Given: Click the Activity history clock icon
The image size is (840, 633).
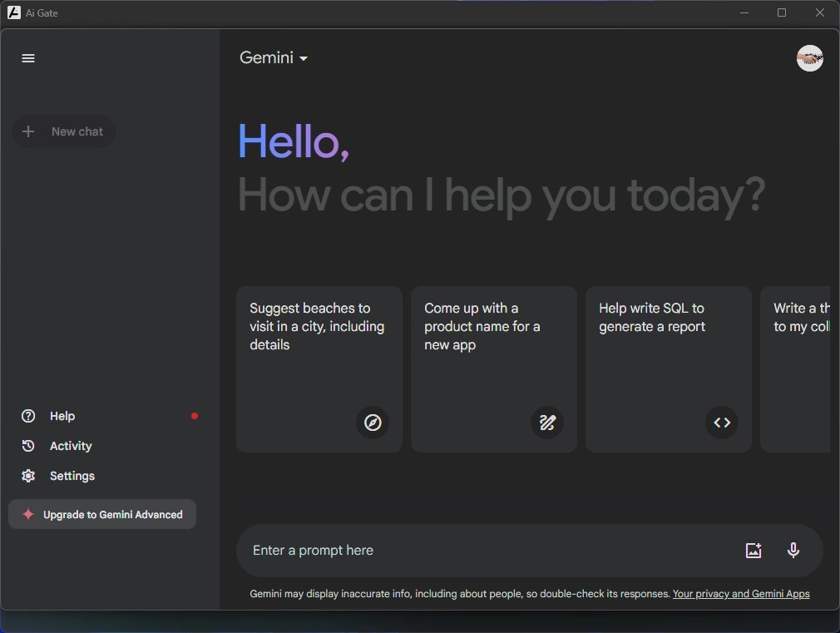Looking at the screenshot, I should coord(28,446).
